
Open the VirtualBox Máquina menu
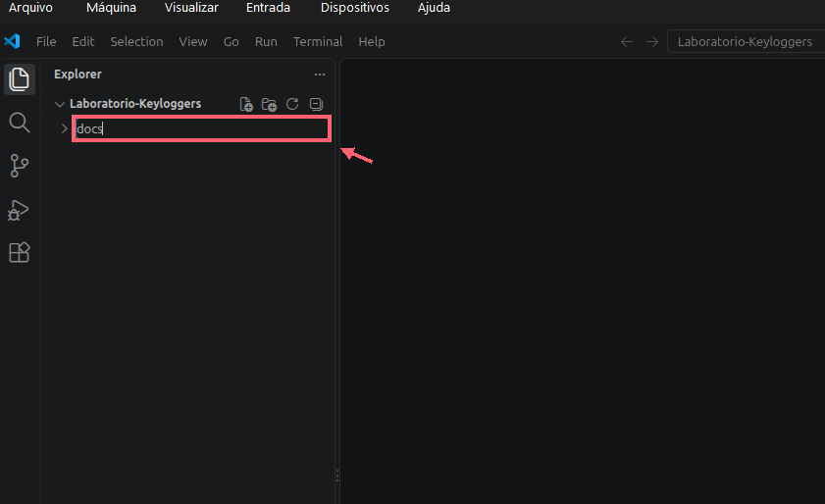[112, 8]
